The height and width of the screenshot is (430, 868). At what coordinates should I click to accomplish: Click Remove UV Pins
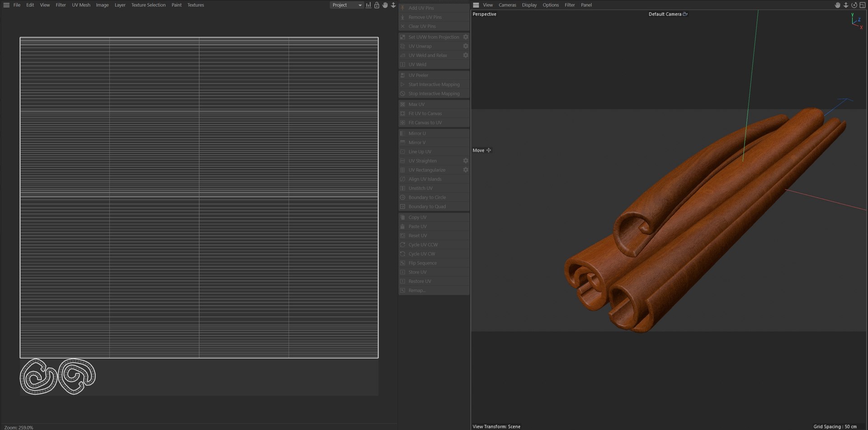point(434,17)
